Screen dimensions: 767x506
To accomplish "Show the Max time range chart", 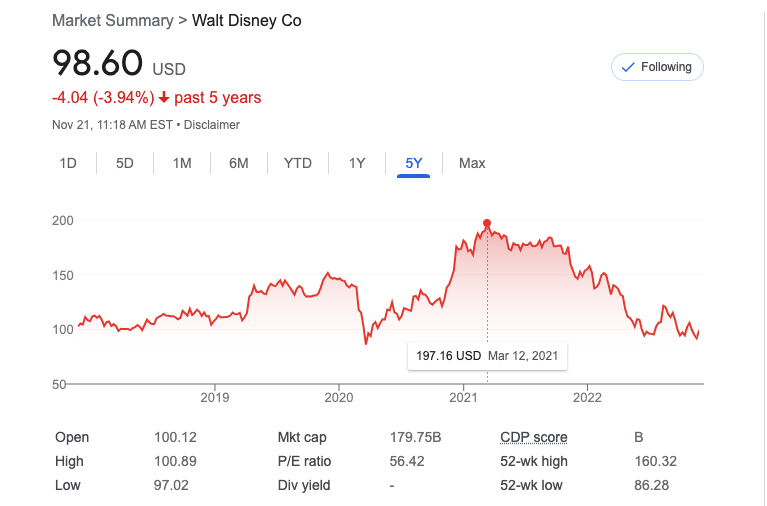I will click(x=472, y=163).
